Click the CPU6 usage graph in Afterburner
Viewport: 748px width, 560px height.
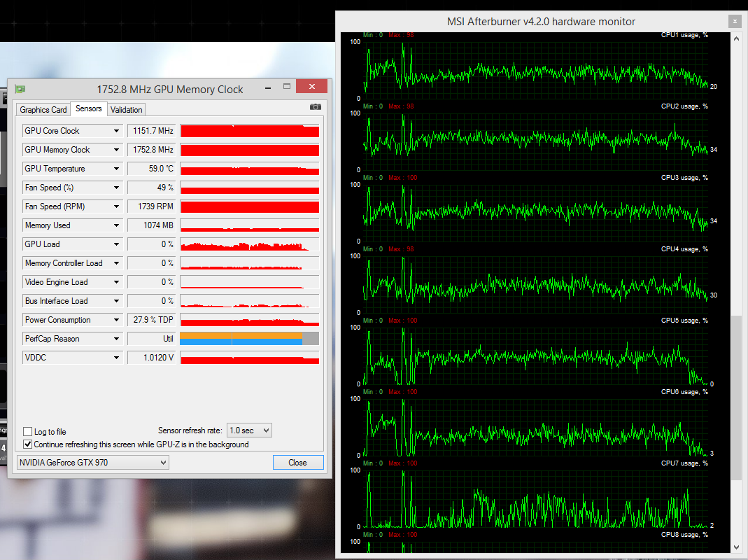[x=536, y=427]
